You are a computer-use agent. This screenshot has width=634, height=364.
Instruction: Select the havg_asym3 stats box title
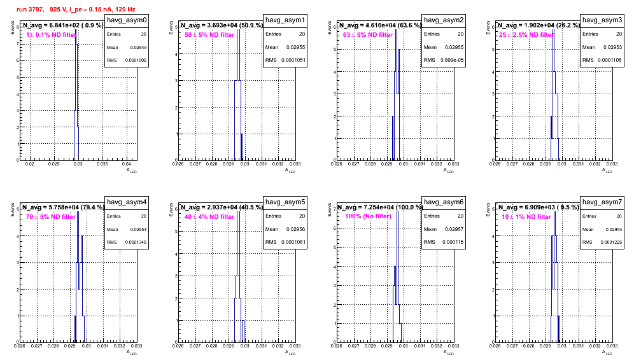point(602,20)
